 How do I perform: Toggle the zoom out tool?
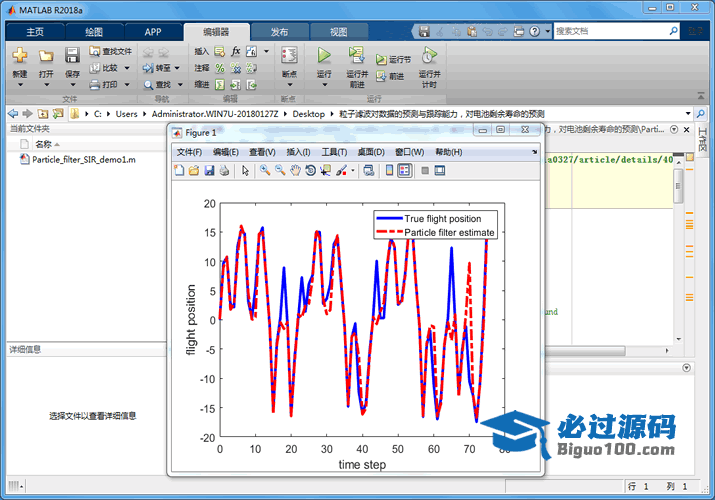280,171
